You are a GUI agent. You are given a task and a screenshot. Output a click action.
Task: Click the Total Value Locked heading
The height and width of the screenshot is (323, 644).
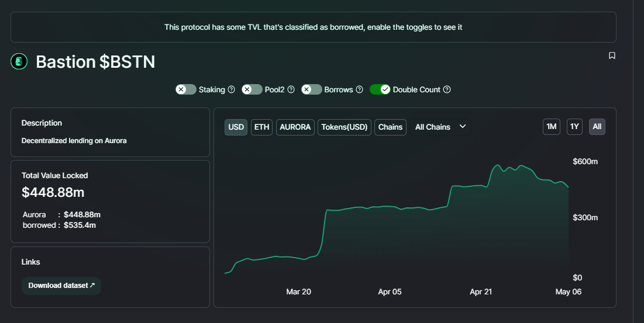coord(54,175)
